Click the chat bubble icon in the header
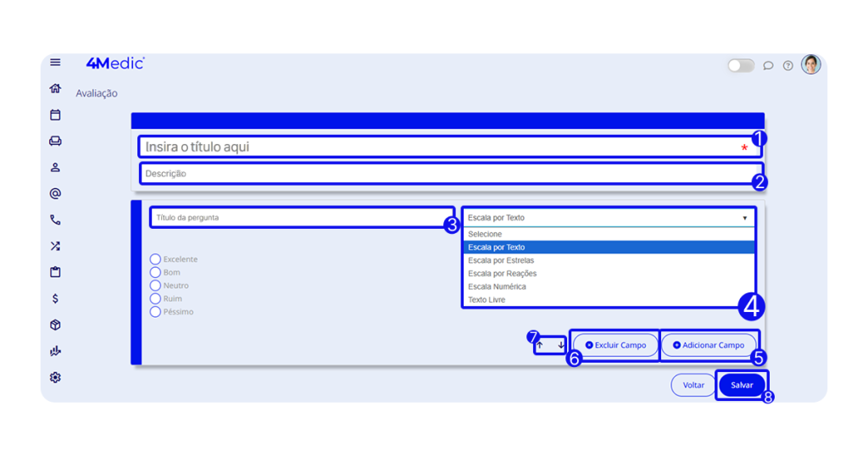The width and height of the screenshot is (868, 456). coord(768,65)
